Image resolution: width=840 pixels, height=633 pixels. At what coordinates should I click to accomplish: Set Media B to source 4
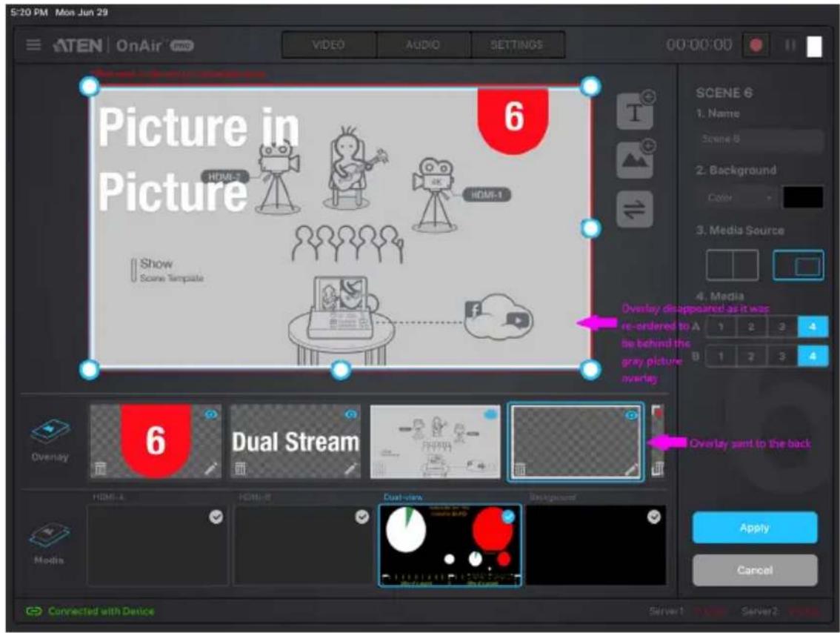pos(813,356)
